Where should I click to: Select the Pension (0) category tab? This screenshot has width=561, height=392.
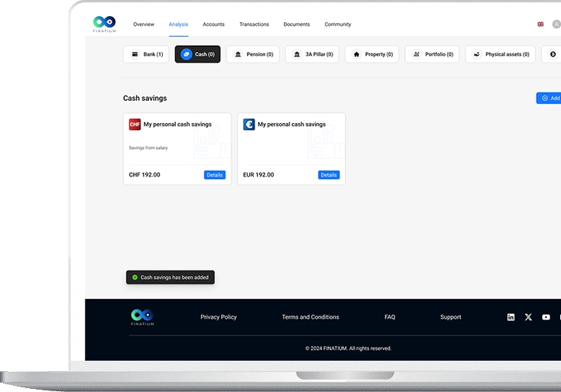[252, 54]
